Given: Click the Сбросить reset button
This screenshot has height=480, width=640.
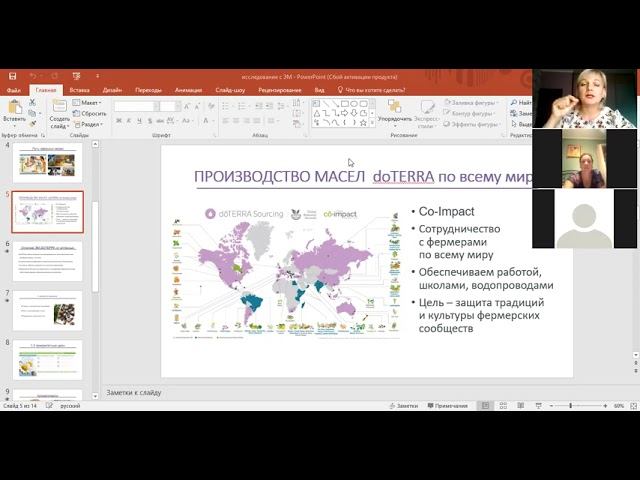Looking at the screenshot, I should 89,113.
